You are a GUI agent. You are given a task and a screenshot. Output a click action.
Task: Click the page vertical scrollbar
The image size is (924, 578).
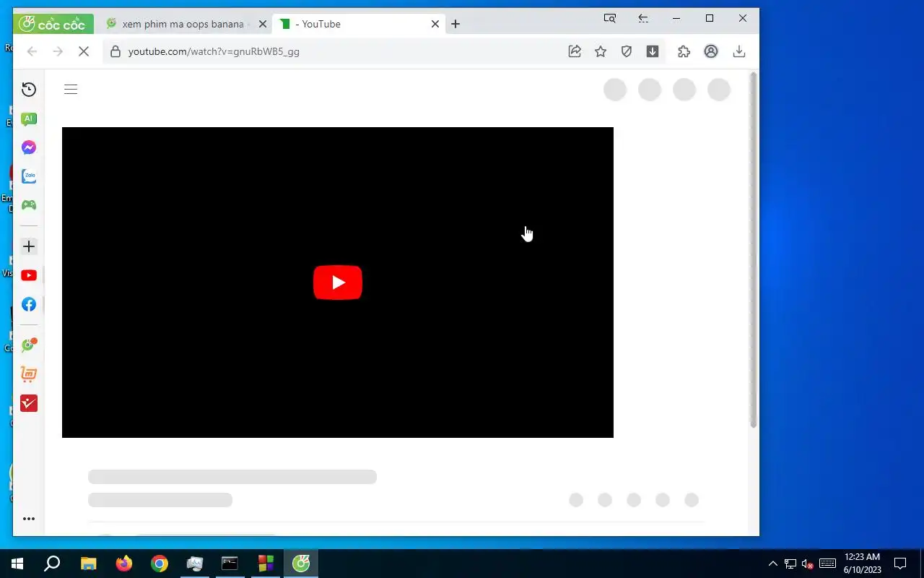coord(754,250)
